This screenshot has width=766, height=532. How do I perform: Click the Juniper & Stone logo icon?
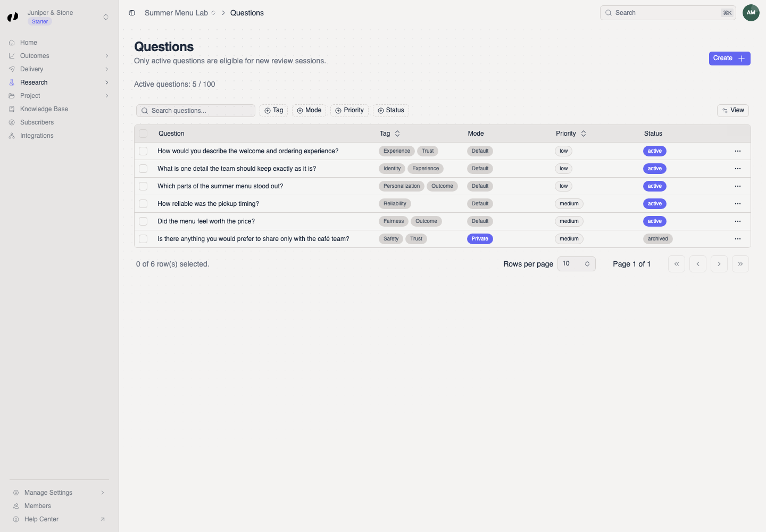pyautogui.click(x=13, y=17)
